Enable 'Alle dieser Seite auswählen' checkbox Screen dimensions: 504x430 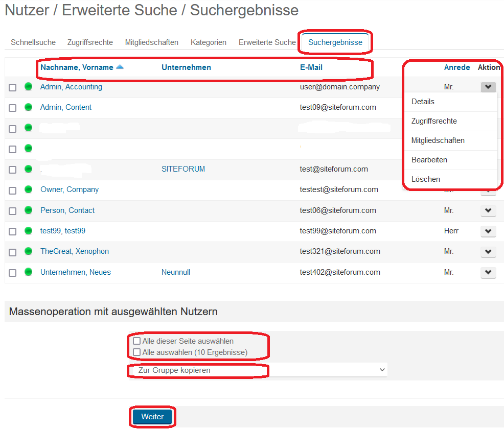(x=136, y=341)
